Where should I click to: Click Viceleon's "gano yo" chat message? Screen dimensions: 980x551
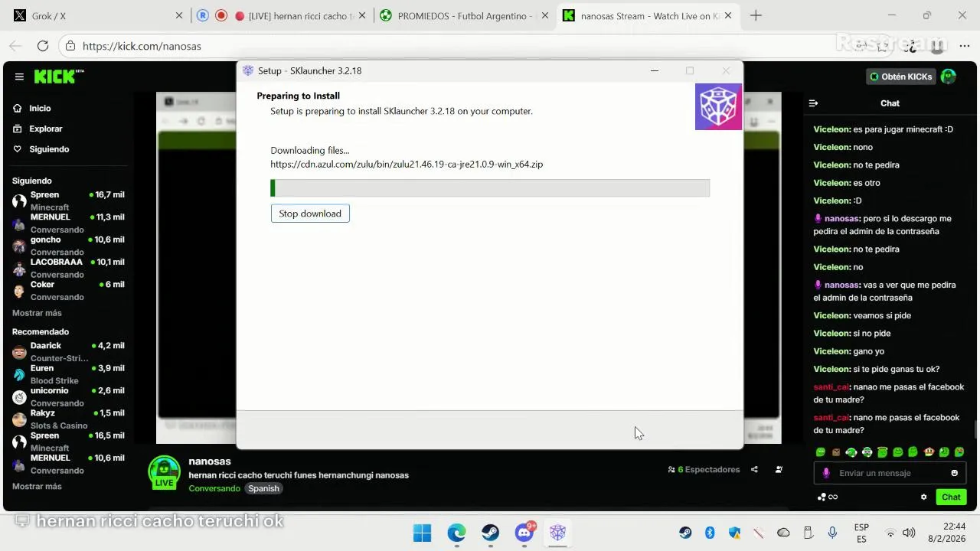pyautogui.click(x=849, y=351)
